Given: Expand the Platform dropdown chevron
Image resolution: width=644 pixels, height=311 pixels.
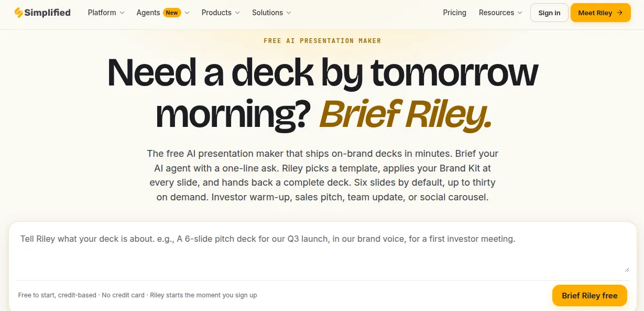Looking at the screenshot, I should [x=122, y=13].
